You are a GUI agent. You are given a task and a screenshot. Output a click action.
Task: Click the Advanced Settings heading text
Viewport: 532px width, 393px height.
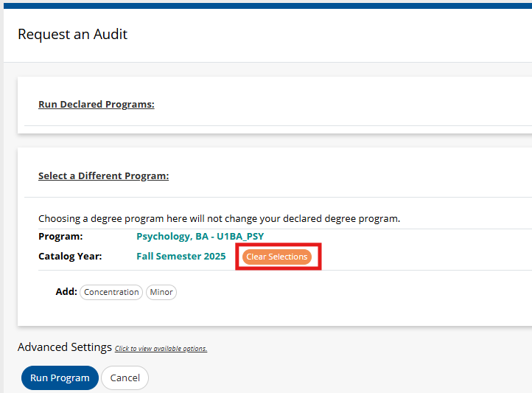(x=65, y=347)
